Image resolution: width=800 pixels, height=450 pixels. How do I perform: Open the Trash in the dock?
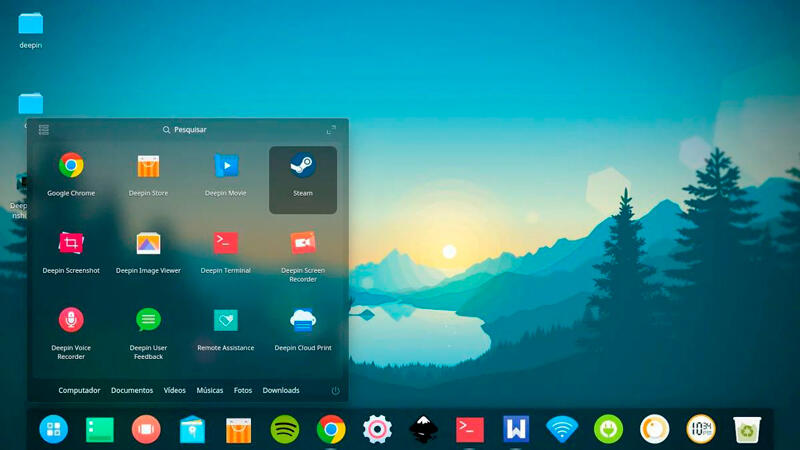pyautogui.click(x=747, y=429)
